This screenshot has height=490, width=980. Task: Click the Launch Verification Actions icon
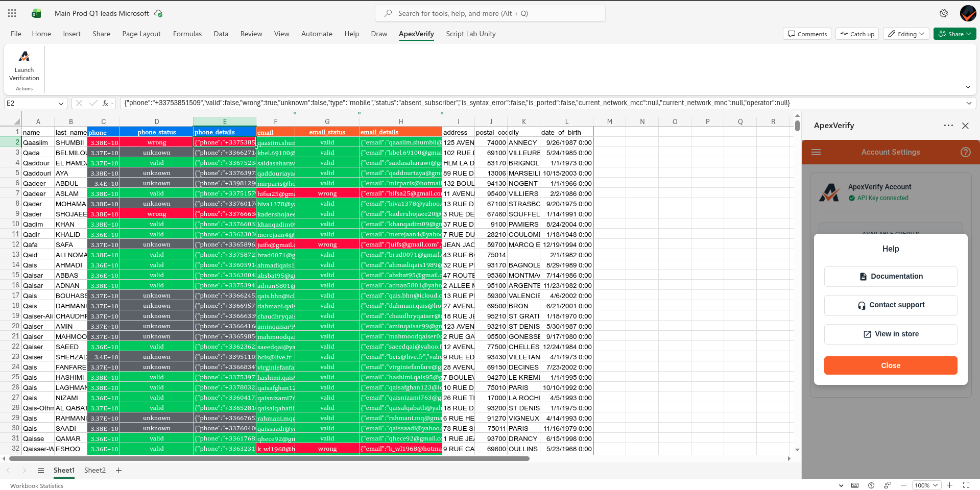[23, 56]
